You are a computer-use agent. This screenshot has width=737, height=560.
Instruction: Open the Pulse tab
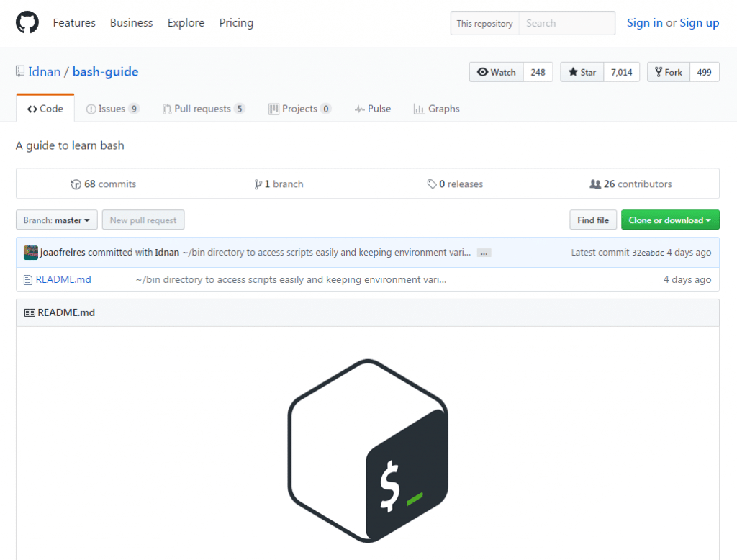[373, 109]
